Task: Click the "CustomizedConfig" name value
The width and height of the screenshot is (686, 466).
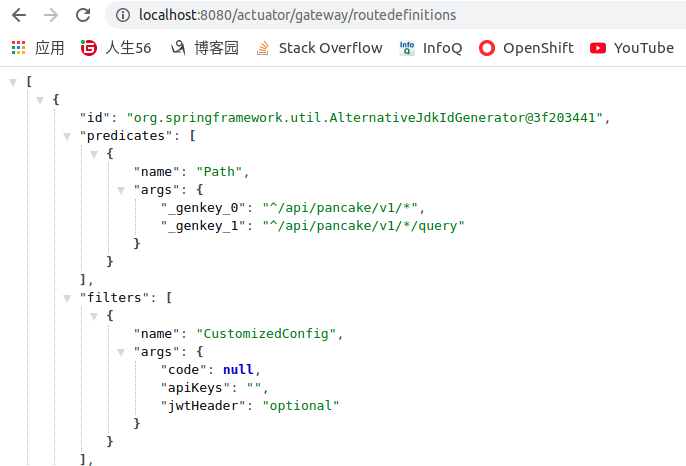Action: (x=266, y=334)
